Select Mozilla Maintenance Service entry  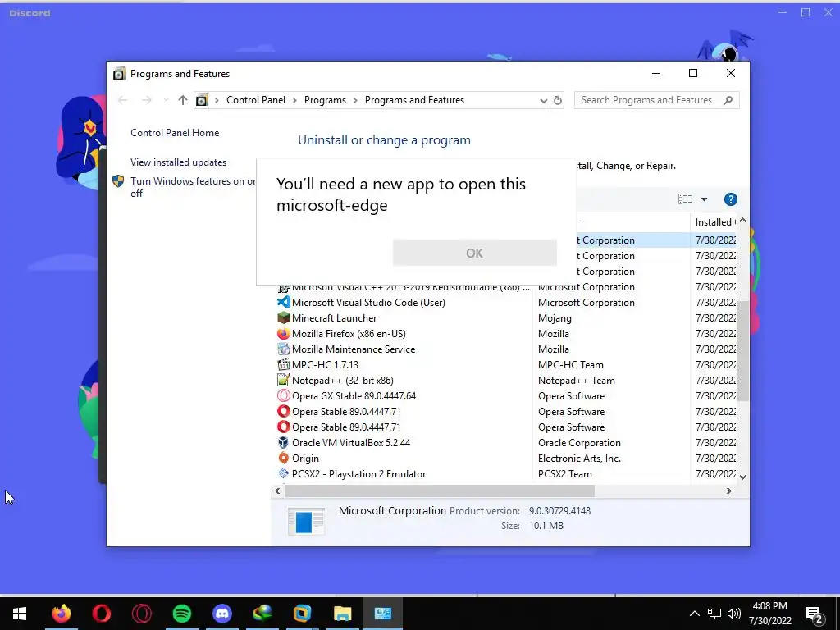[x=353, y=349]
